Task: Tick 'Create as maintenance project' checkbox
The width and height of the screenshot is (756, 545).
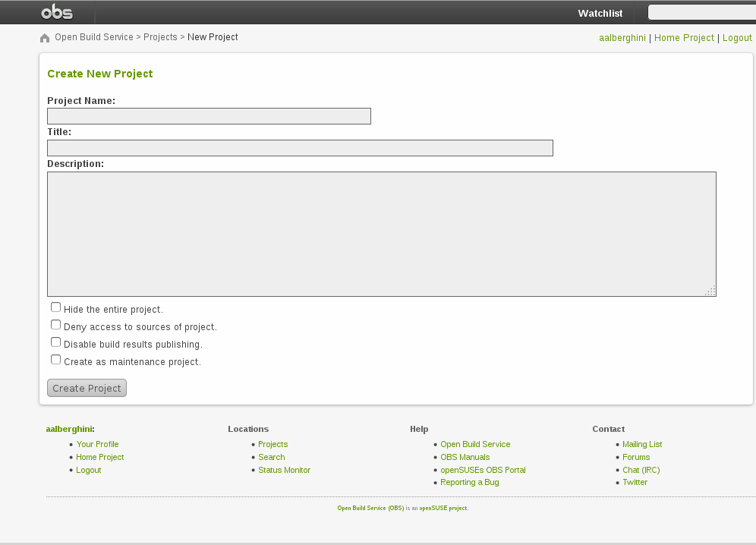Action: click(x=55, y=360)
